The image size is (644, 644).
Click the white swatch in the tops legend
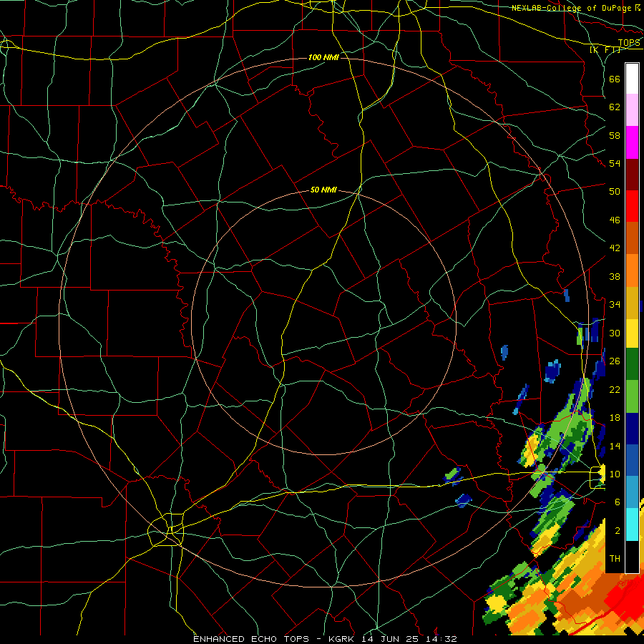(x=632, y=79)
